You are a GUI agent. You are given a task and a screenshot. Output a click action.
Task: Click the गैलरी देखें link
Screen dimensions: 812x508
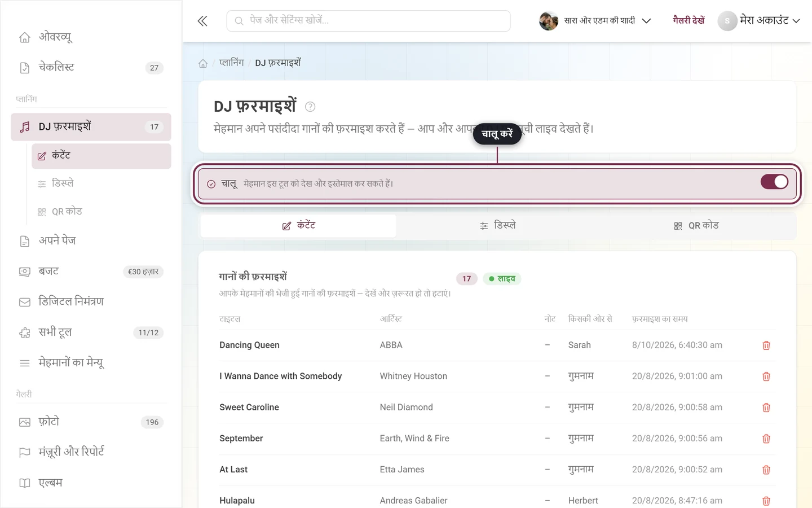[x=689, y=20]
